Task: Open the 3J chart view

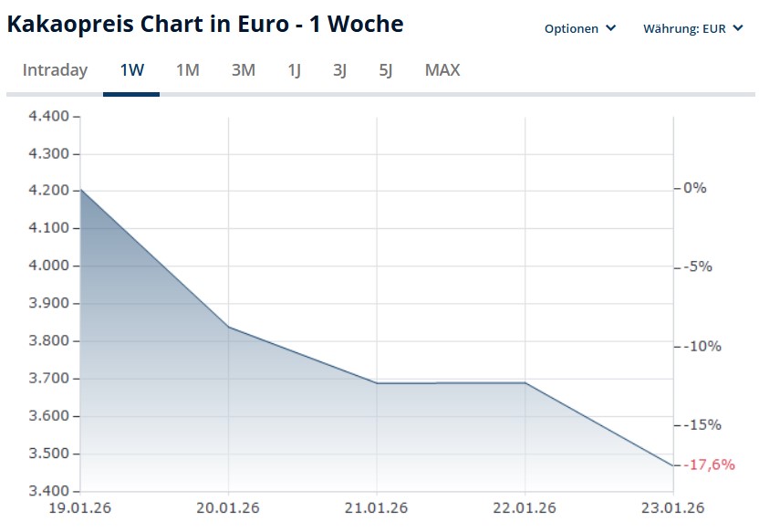Action: 339,70
